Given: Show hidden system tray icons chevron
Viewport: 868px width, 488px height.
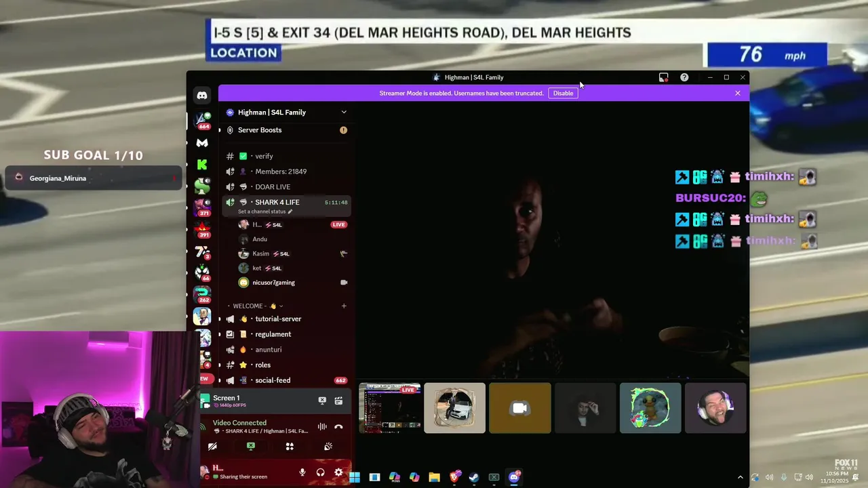Looking at the screenshot, I should point(740,477).
